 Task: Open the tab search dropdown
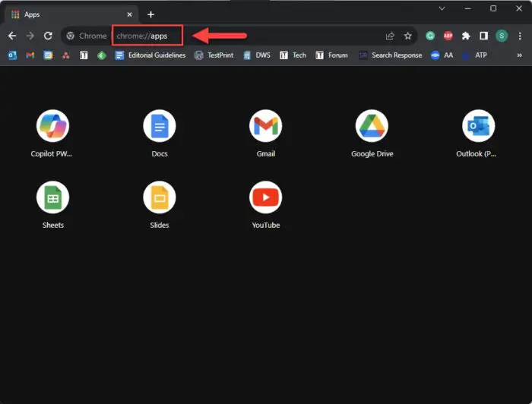point(442,8)
